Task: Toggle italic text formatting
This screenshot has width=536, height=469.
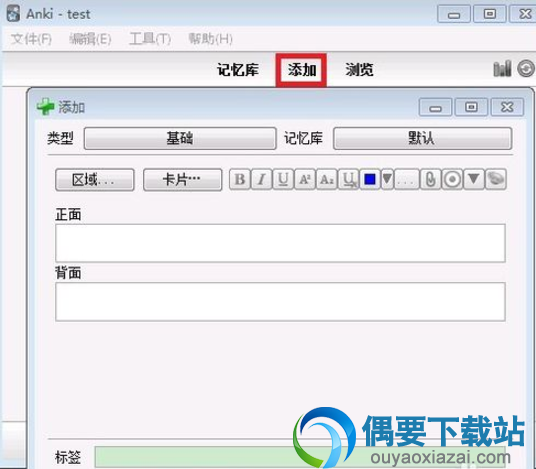Action: point(262,179)
